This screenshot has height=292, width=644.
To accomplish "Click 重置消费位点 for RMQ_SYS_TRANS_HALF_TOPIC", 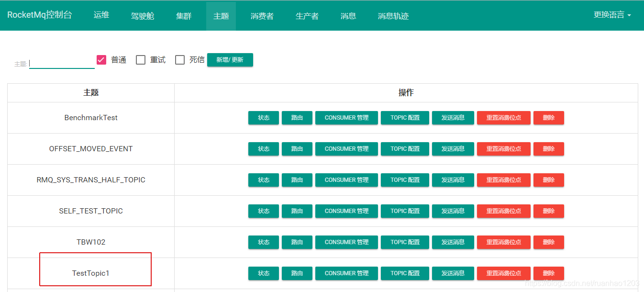I will point(504,180).
